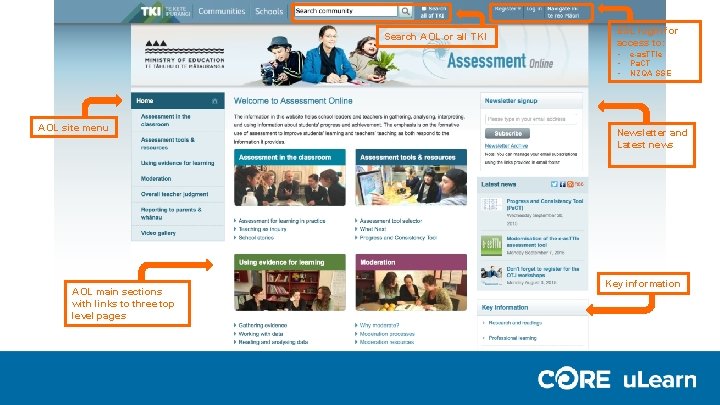Open Professional learning link
Image resolution: width=720 pixels, height=405 pixels.
click(x=512, y=338)
